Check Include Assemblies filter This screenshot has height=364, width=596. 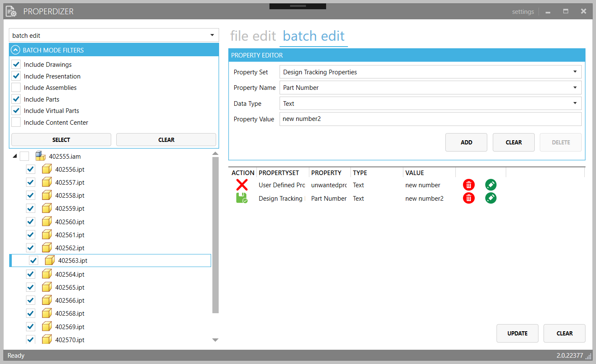click(x=16, y=87)
